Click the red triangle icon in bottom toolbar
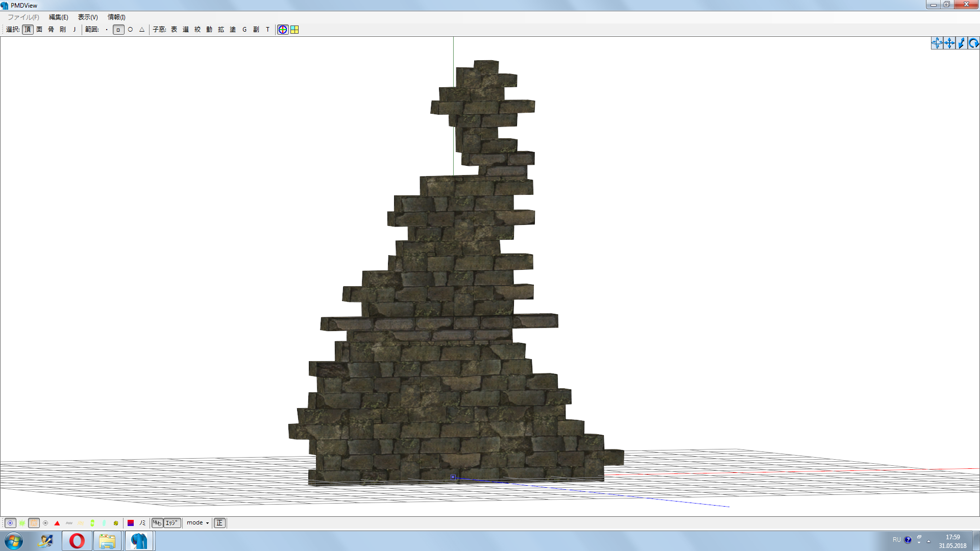 click(57, 523)
